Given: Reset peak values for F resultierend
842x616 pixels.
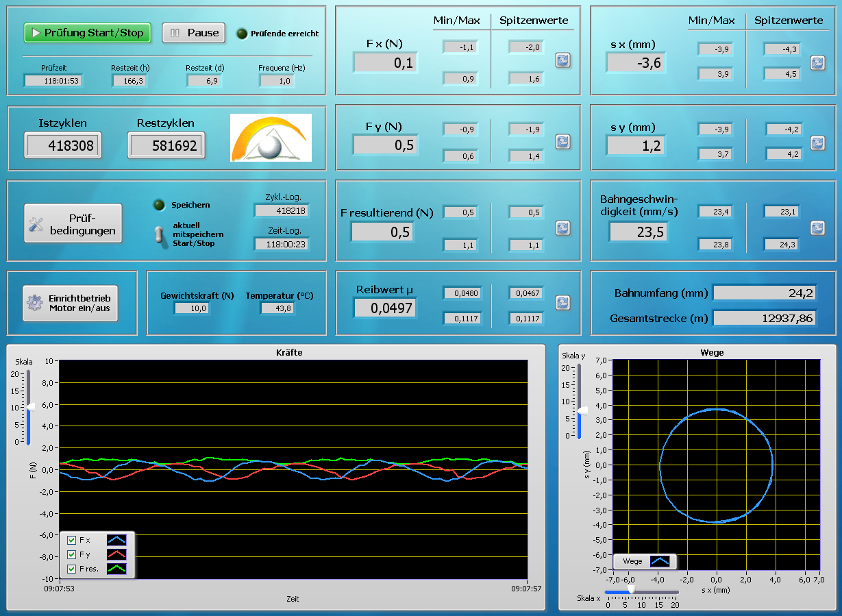Looking at the screenshot, I should [x=562, y=227].
